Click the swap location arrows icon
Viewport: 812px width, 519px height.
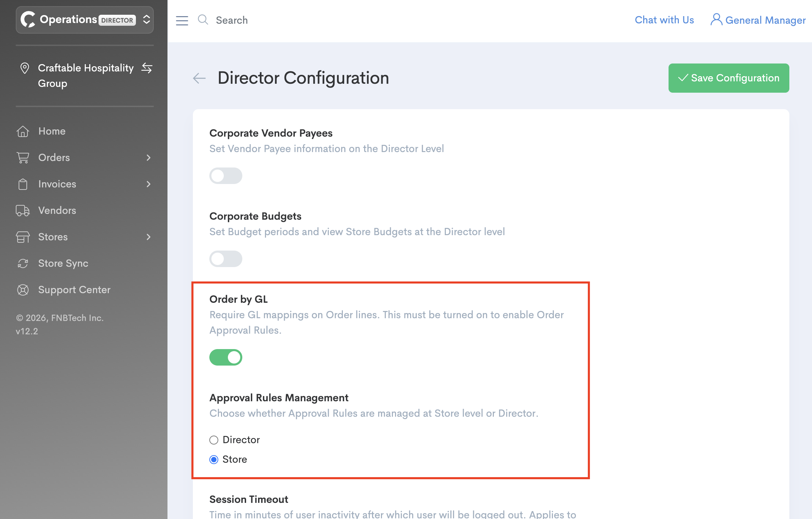(147, 68)
